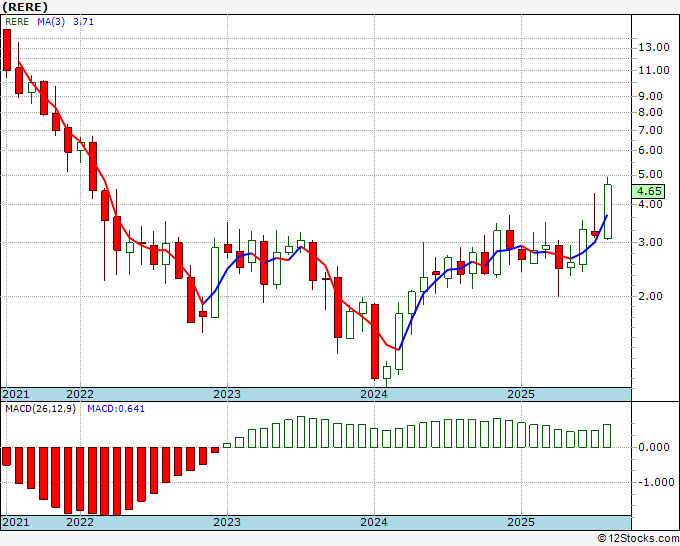This screenshot has height=546, width=680.
Task: Click 2023 on the MACD panel timeline
Action: tap(227, 522)
